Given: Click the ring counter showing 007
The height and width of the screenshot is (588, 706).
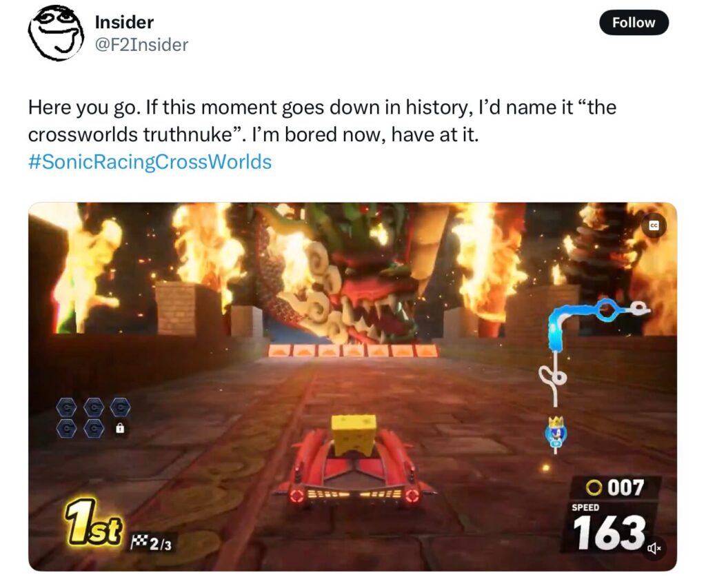Looking at the screenshot, I should coord(615,487).
